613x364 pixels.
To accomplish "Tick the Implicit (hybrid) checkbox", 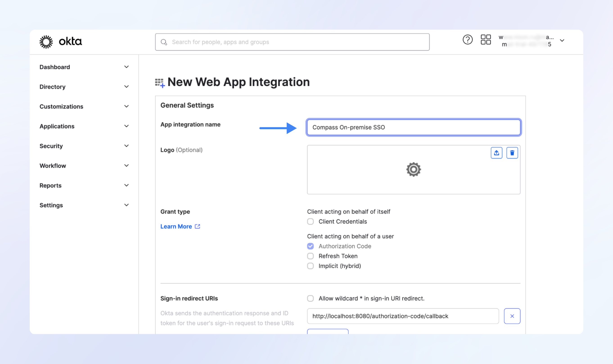I will (310, 266).
